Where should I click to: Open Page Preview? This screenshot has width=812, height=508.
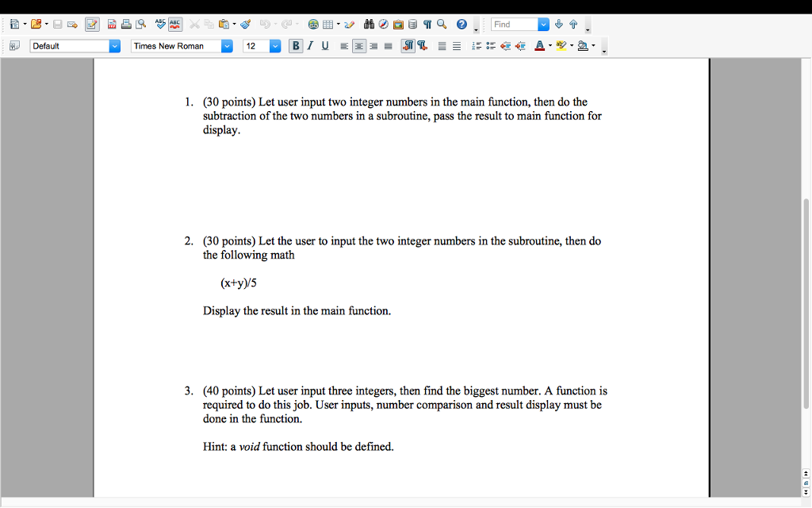pyautogui.click(x=140, y=25)
